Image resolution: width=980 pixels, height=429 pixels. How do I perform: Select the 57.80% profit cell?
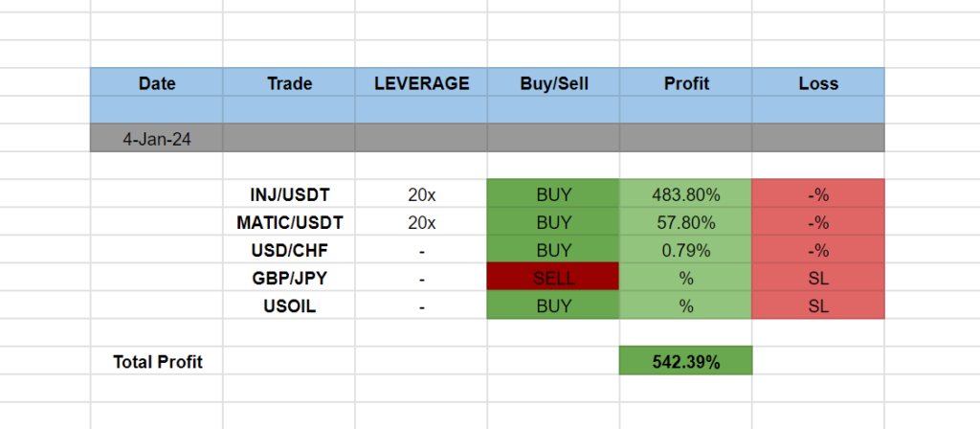pyautogui.click(x=685, y=223)
